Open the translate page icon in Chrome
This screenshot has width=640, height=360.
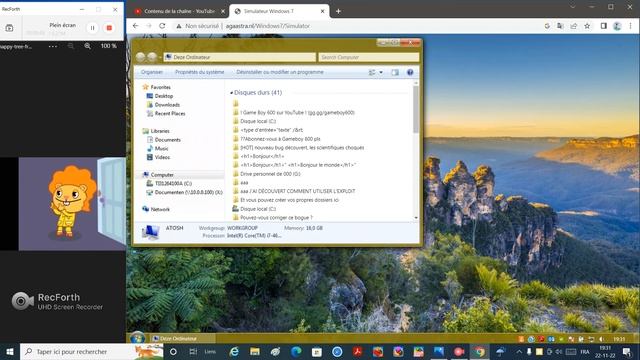(560, 26)
